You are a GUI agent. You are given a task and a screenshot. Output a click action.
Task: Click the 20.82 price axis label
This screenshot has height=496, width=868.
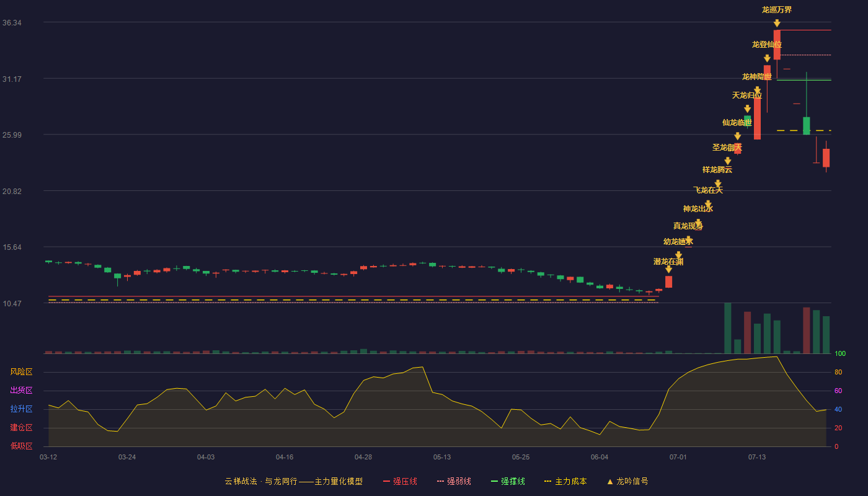pyautogui.click(x=12, y=191)
